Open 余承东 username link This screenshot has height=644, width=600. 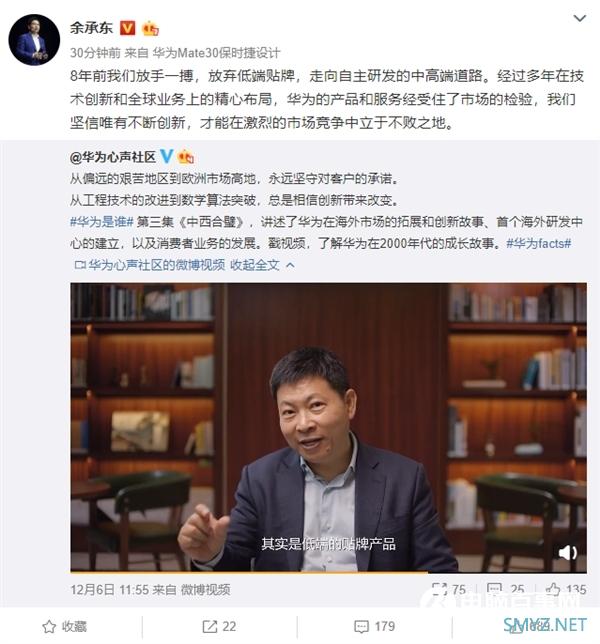pos(91,28)
